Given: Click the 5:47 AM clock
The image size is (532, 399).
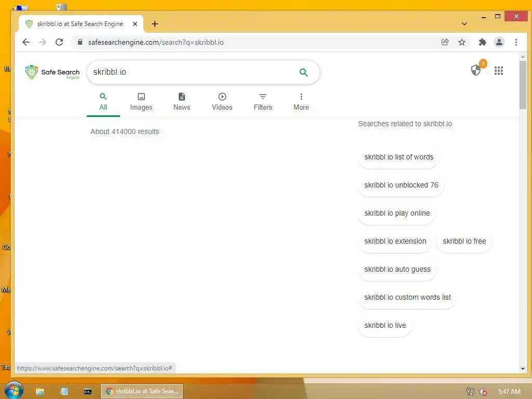Looking at the screenshot, I should [509, 392].
